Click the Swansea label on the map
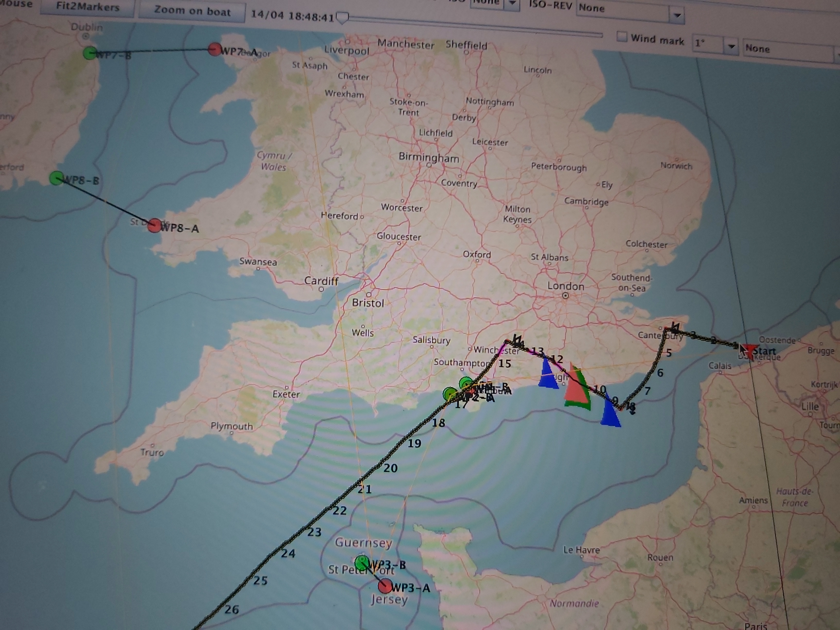 pyautogui.click(x=258, y=262)
